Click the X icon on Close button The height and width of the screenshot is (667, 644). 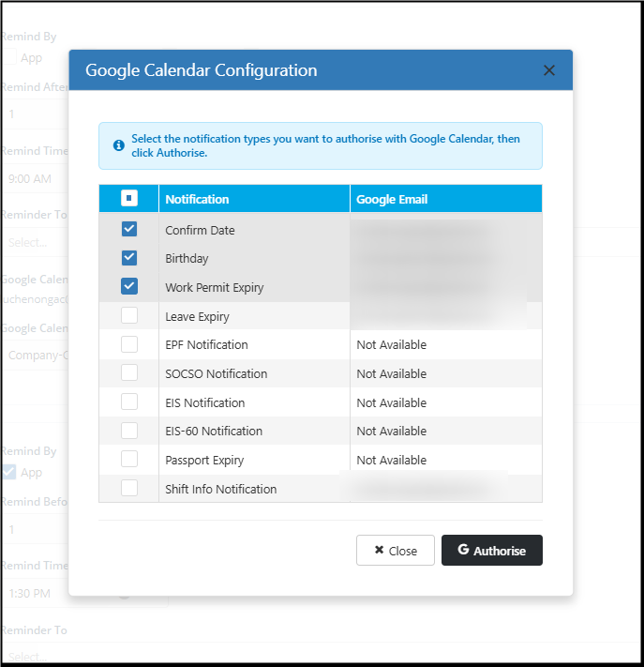[x=379, y=550]
